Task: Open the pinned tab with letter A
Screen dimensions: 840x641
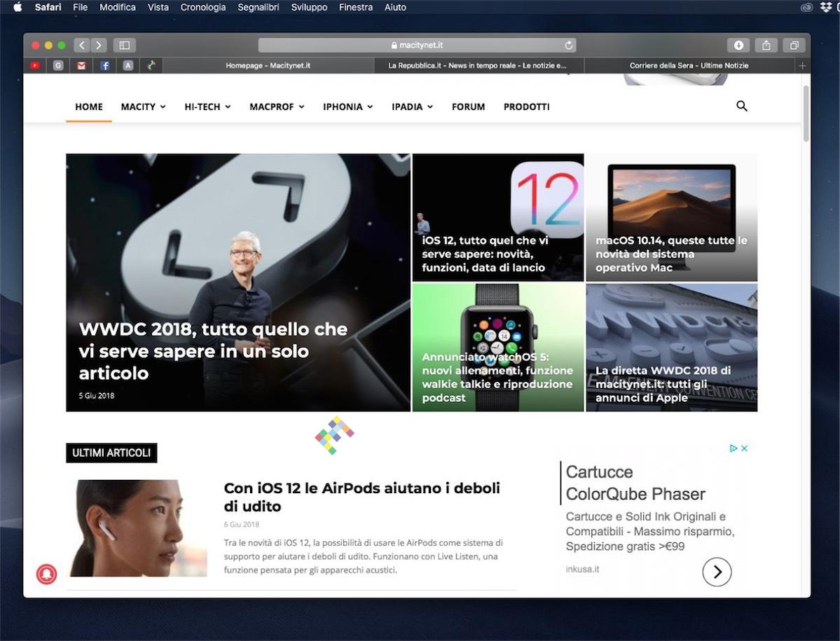Action: coord(128,65)
